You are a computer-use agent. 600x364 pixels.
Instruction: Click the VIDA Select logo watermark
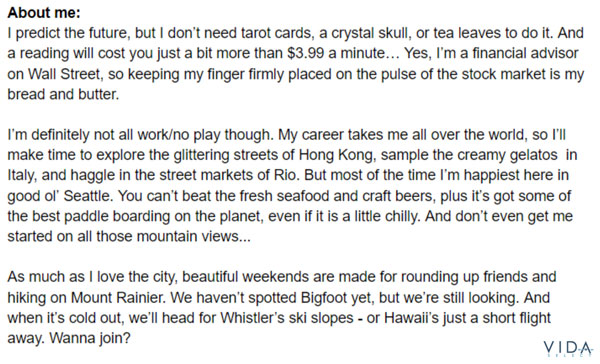[568, 349]
